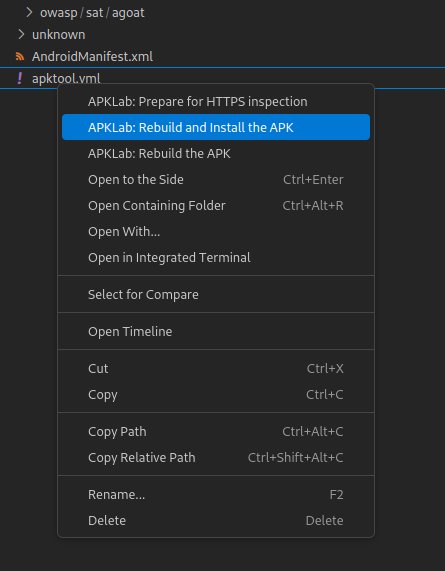The height and width of the screenshot is (571, 445).
Task: Select APKLab: Rebuild the APK option
Action: click(216, 153)
